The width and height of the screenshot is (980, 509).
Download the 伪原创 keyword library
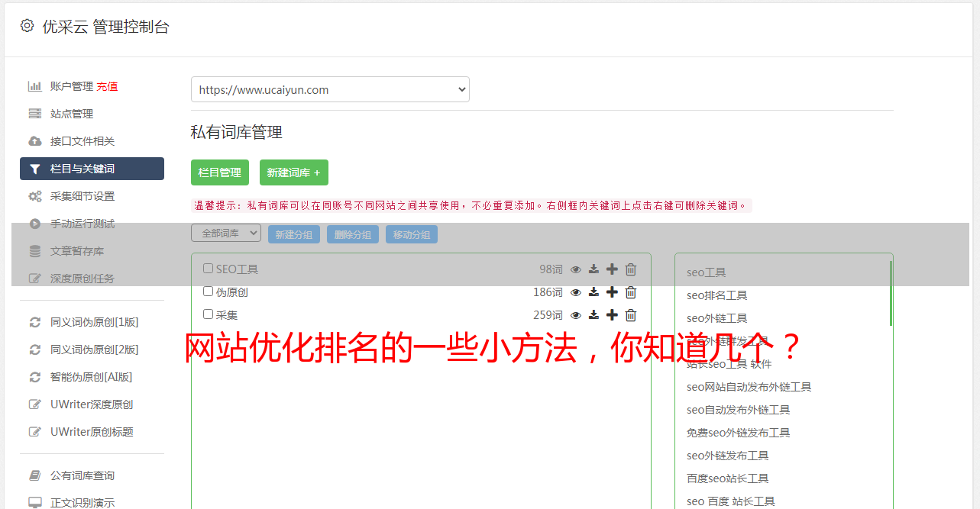coord(593,292)
